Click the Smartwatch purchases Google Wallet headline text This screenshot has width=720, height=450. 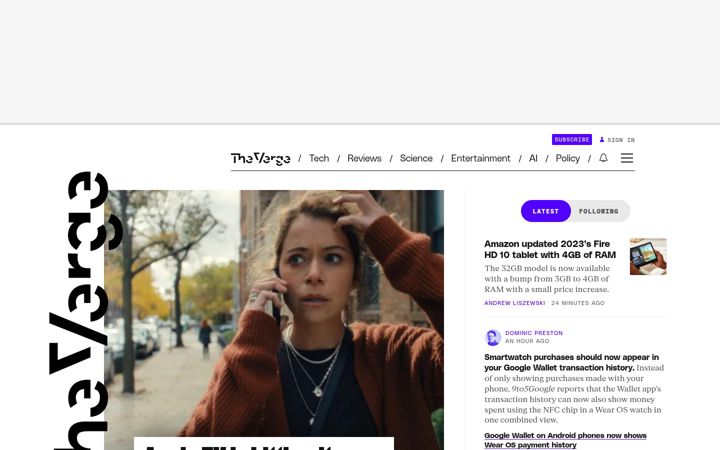(x=572, y=362)
